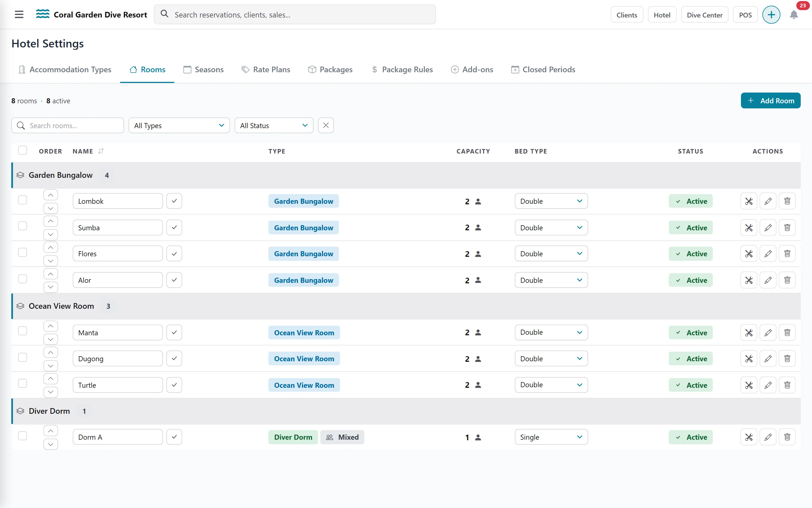Click the notifications bell icon
Image resolution: width=812 pixels, height=508 pixels.
794,15
